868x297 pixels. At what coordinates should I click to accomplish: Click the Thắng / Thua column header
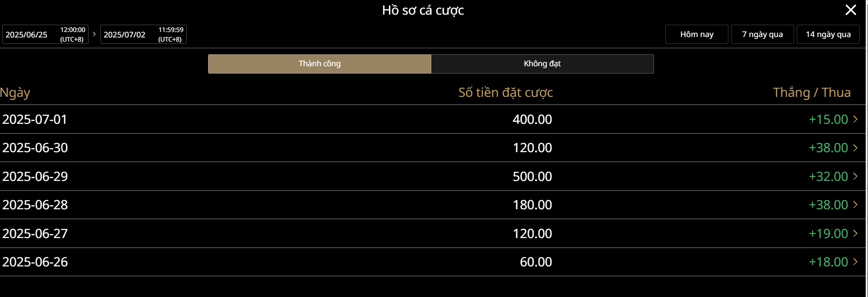tap(811, 93)
